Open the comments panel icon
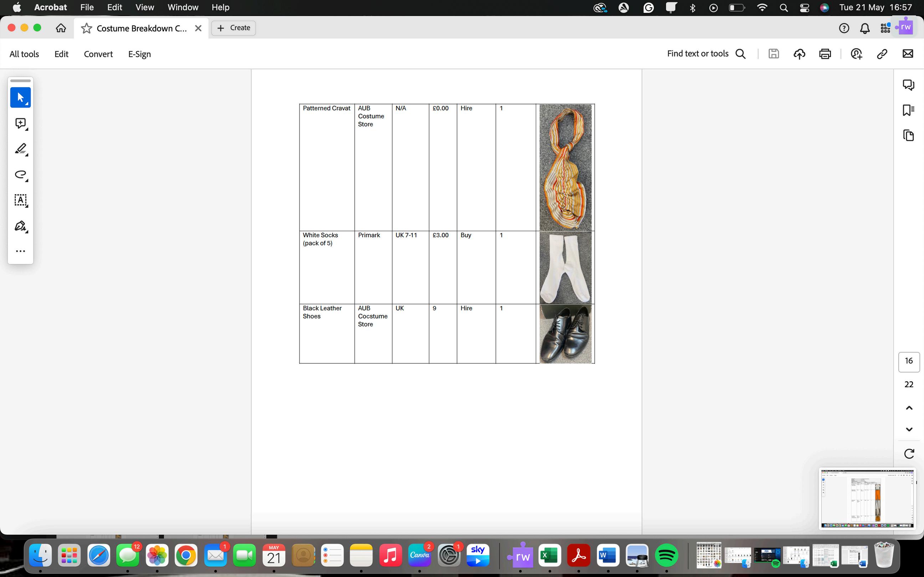 pos(908,85)
